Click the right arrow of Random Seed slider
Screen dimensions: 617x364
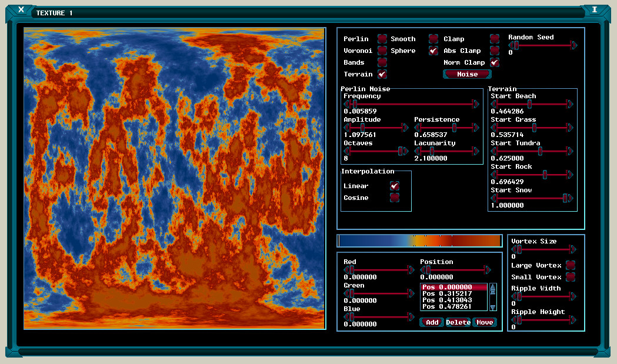tap(575, 45)
